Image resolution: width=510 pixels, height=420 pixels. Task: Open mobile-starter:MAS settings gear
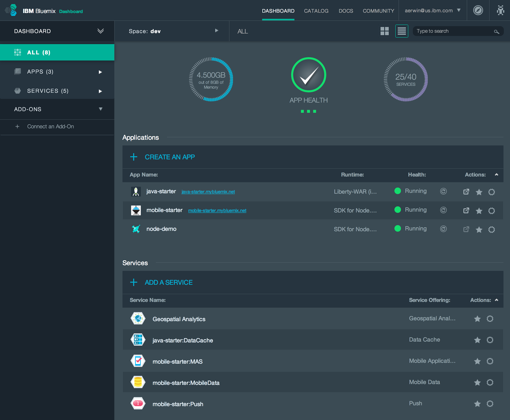[490, 361]
